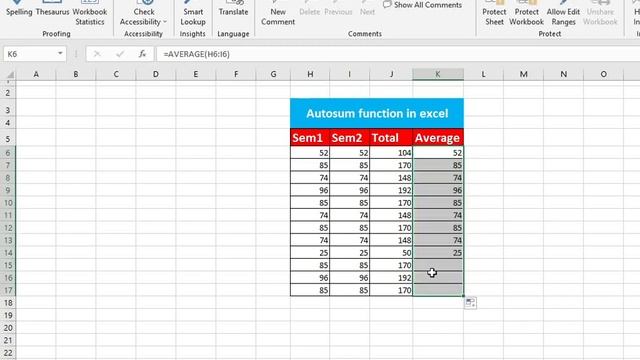
Task: Click Protect Sheet
Action: coord(494,13)
